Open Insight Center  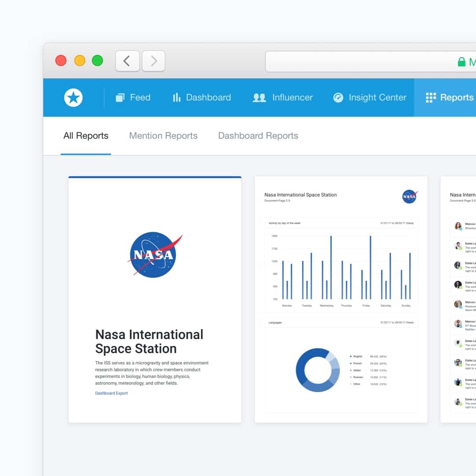click(370, 97)
